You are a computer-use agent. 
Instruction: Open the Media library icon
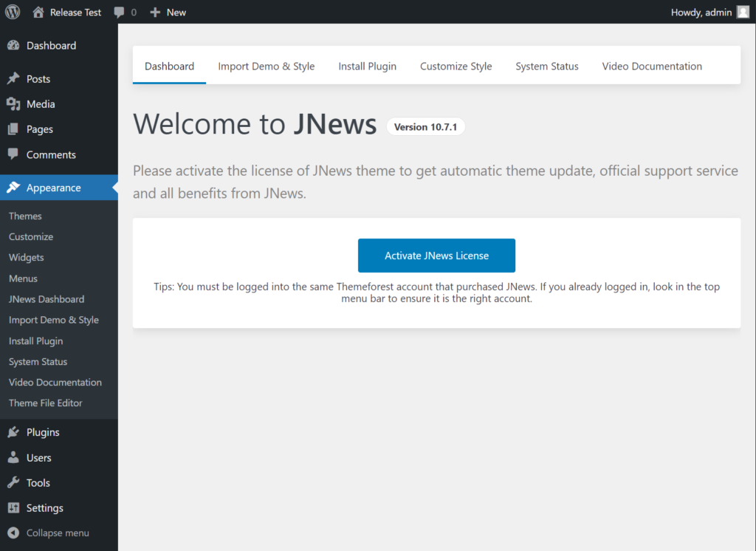point(13,103)
